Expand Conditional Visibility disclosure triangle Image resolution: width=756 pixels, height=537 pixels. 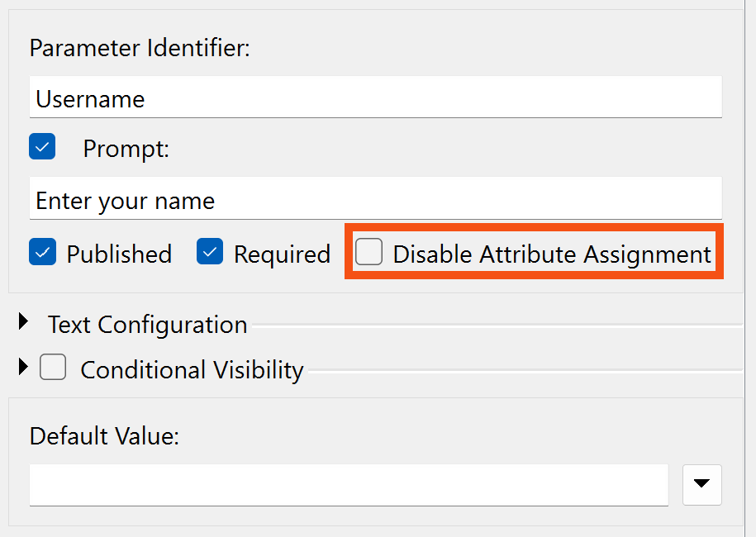pos(22,367)
